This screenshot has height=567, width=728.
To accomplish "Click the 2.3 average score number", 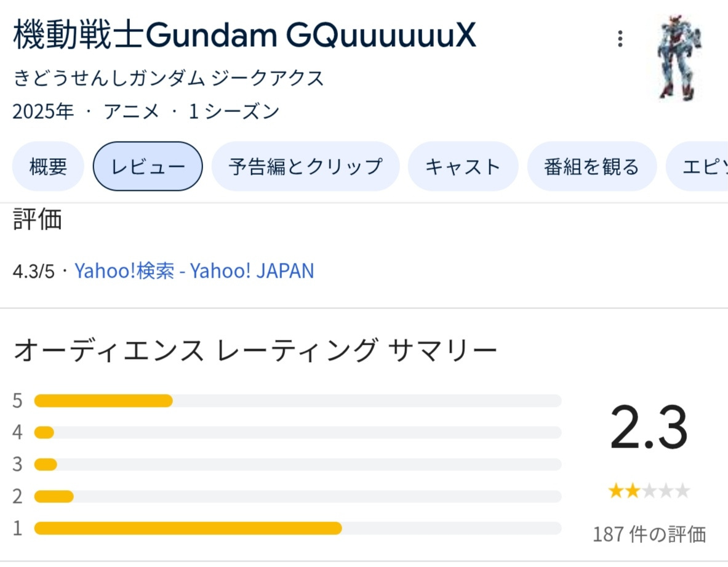I will [x=649, y=427].
